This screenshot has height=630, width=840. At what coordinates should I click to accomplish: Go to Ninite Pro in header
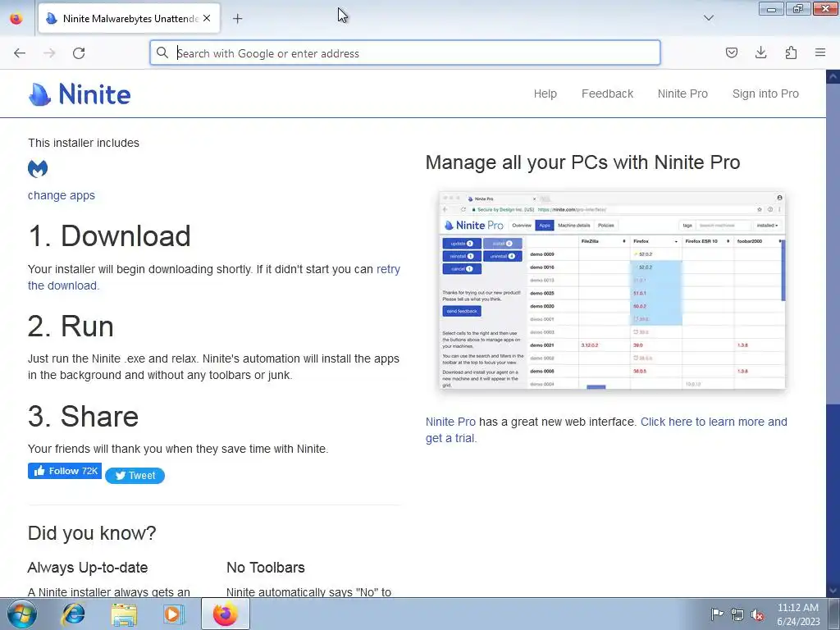pos(682,94)
